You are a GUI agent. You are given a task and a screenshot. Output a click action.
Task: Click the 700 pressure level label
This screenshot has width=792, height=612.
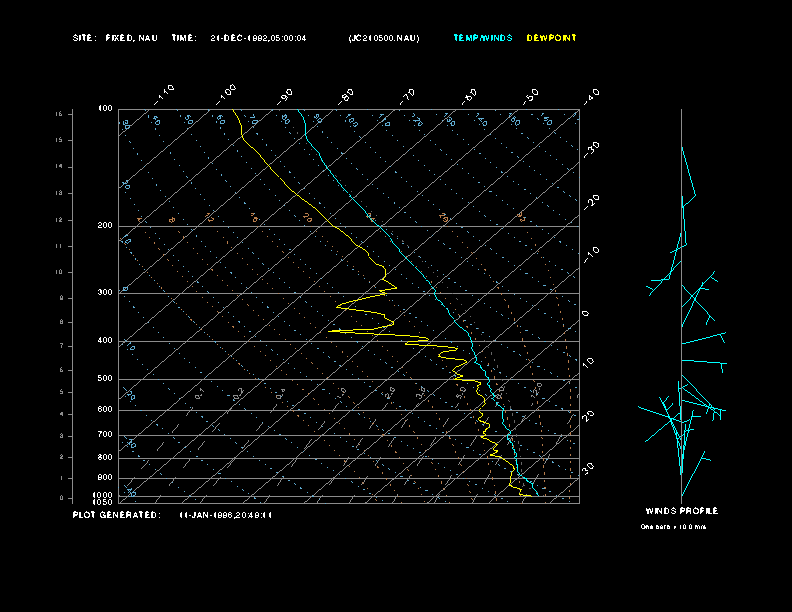pos(105,434)
